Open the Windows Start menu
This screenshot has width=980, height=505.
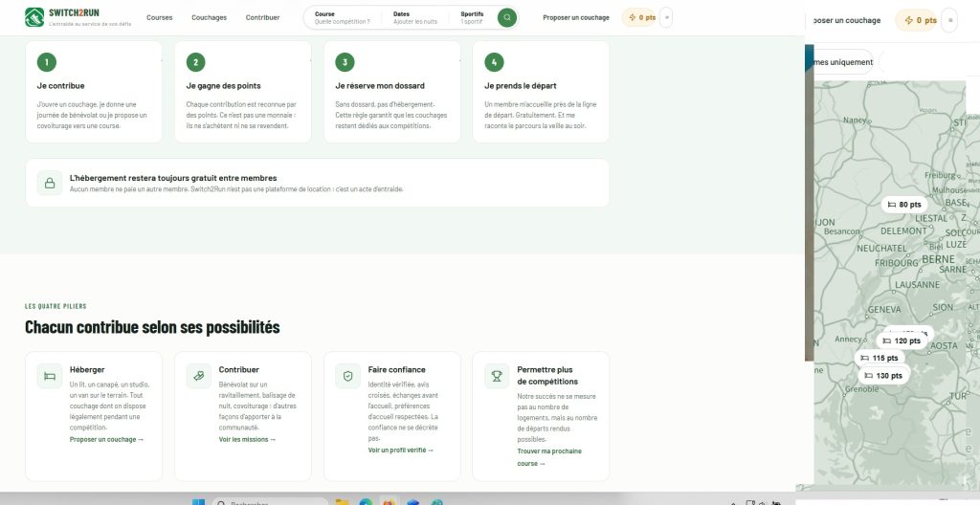pos(198,502)
